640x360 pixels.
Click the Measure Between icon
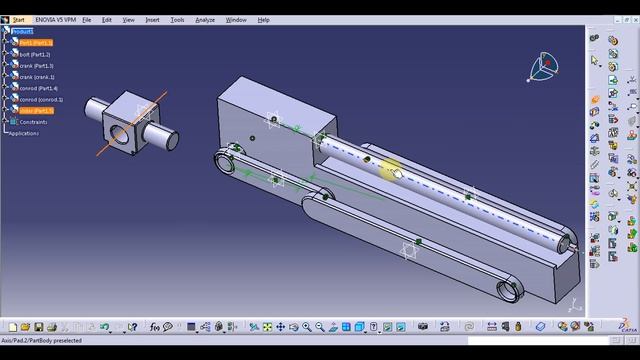[x=492, y=327]
